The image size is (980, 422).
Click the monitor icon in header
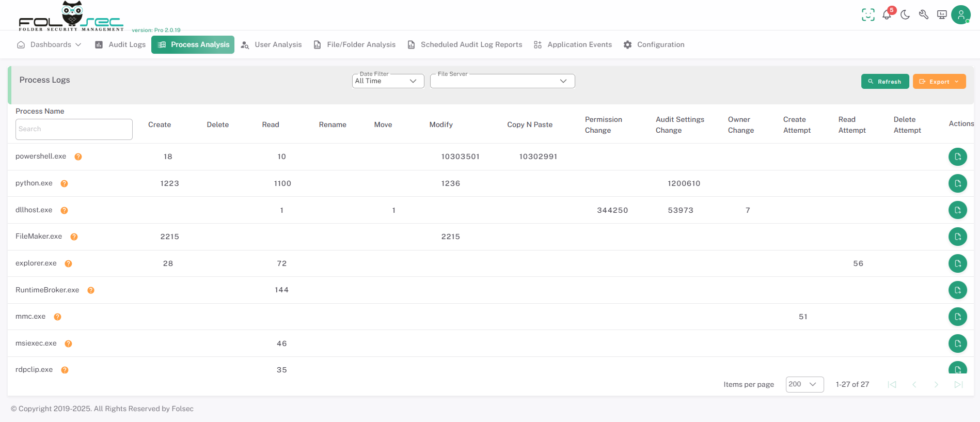tap(942, 15)
